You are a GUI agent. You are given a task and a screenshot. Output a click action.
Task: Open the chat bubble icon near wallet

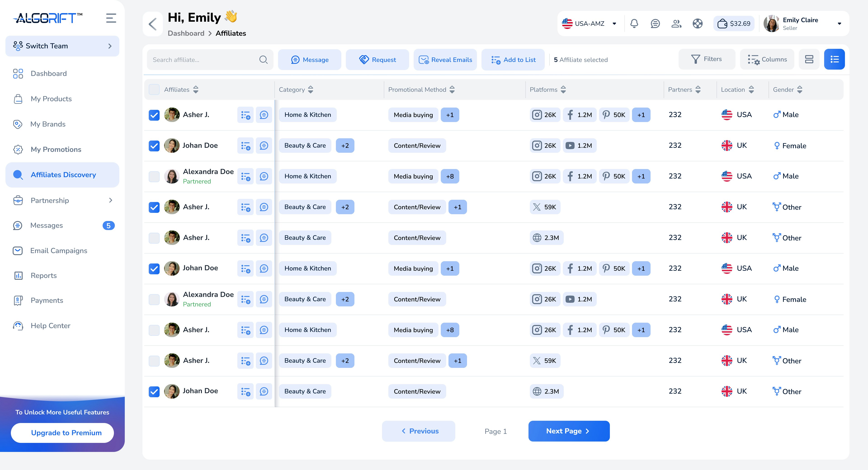point(655,23)
